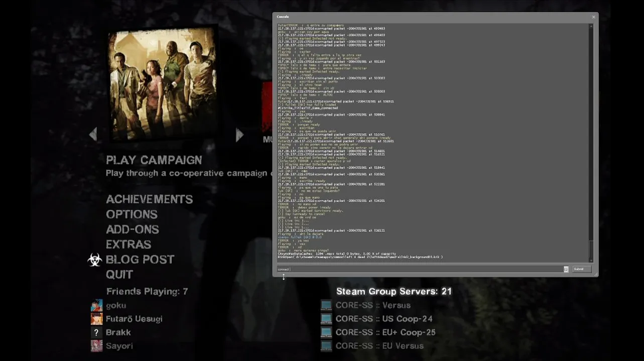Join the CORE-SS :: US Coop-24 server
Image resolution: width=644 pixels, height=361 pixels.
[x=384, y=319]
